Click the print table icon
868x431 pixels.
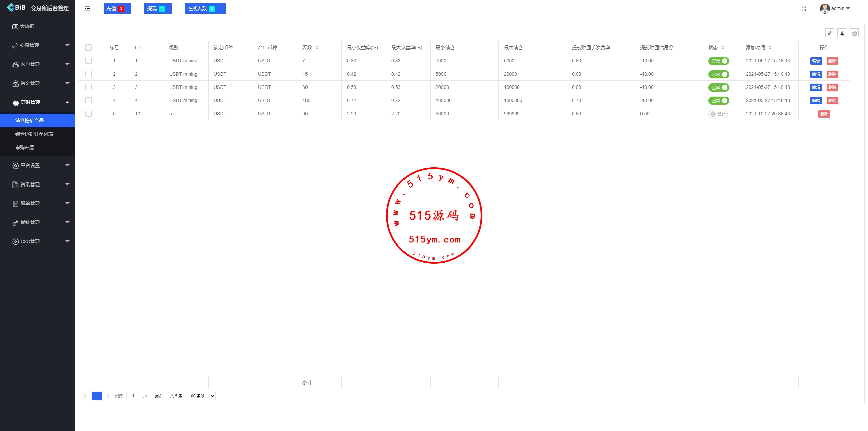854,33
